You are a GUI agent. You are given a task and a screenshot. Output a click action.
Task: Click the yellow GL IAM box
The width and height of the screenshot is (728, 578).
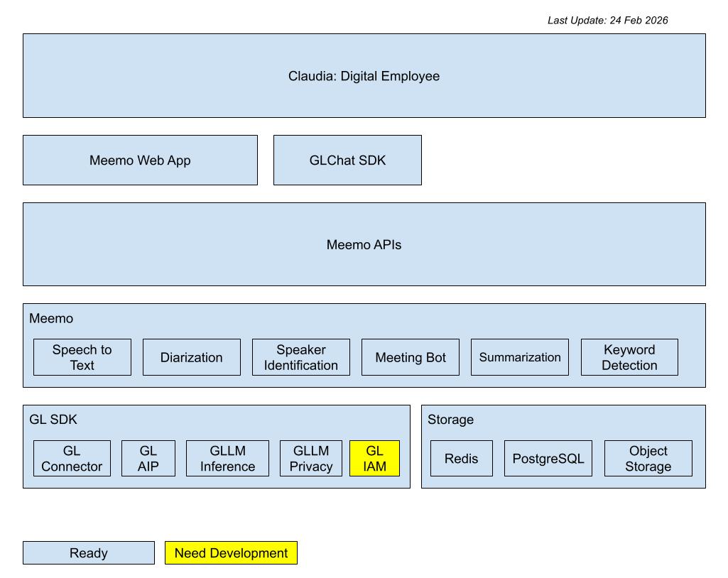374,459
